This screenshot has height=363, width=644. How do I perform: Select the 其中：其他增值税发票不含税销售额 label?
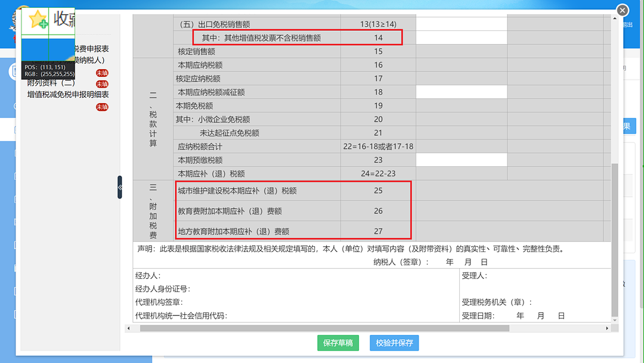tap(261, 38)
